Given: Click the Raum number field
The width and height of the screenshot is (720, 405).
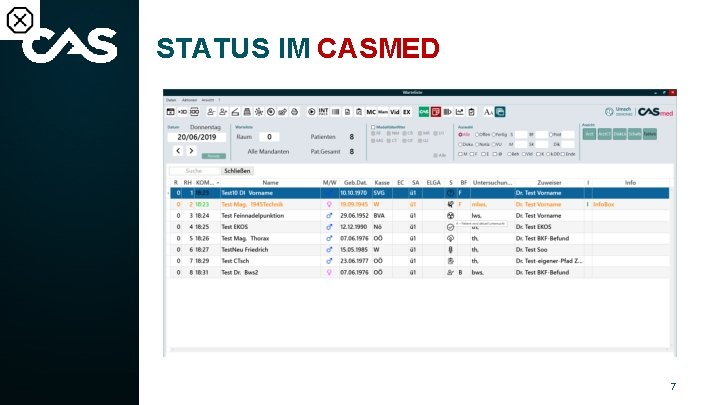Looking at the screenshot, I should tap(269, 137).
